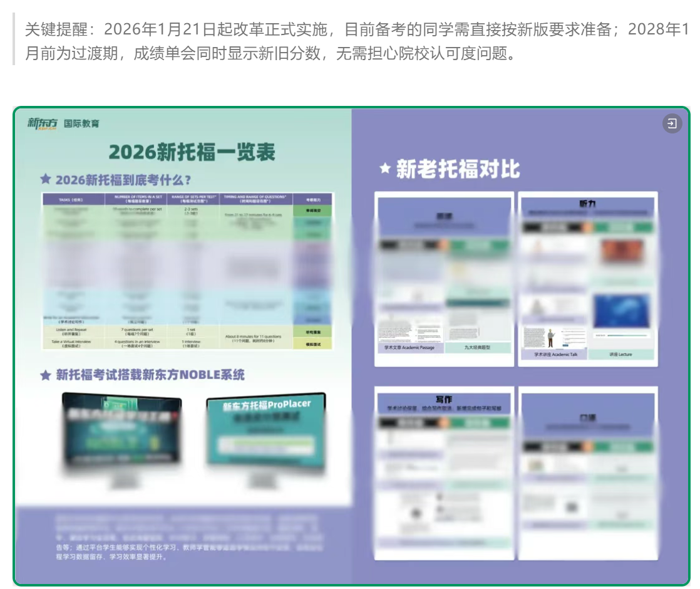This screenshot has height=589, width=700.
Task: Click the 新东方 logo on the infographic
Action: [43, 123]
